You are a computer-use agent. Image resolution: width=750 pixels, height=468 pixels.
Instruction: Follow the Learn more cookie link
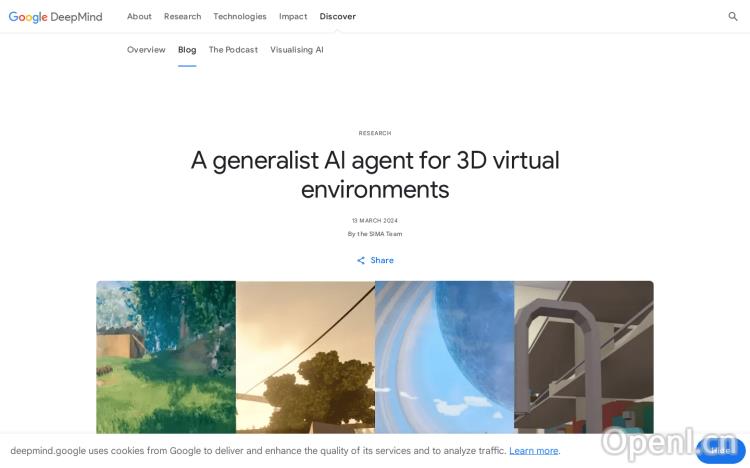pos(533,451)
